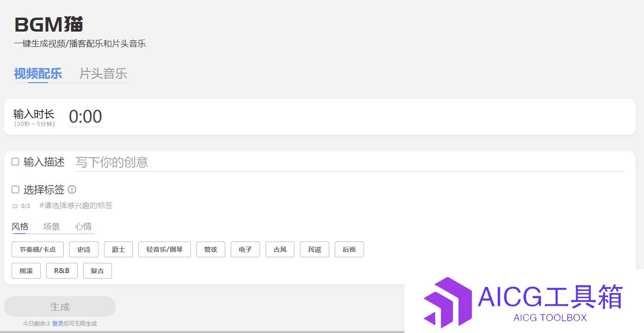The height and width of the screenshot is (333, 644).
Task: Click the 0:00 duration input field
Action: tap(85, 117)
